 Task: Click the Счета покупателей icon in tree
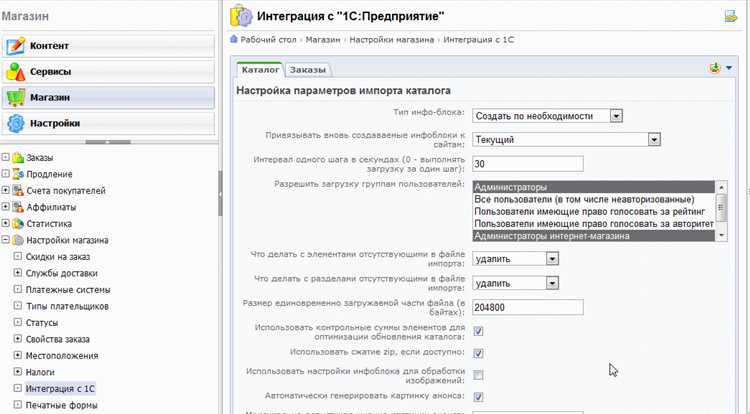click(x=18, y=191)
